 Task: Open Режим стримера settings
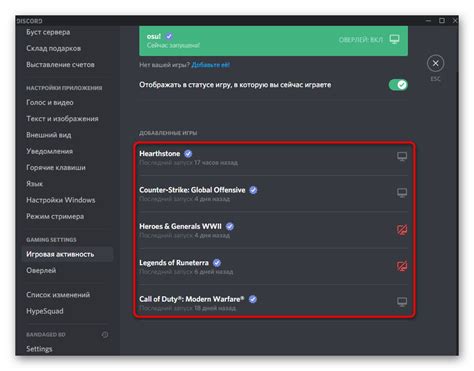point(55,217)
